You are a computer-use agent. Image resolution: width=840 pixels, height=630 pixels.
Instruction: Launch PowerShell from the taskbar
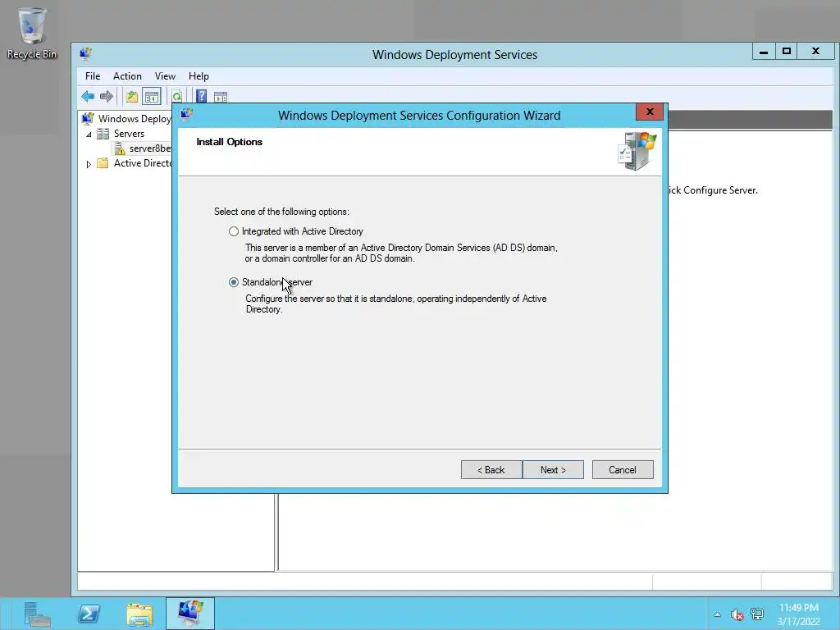(x=89, y=614)
